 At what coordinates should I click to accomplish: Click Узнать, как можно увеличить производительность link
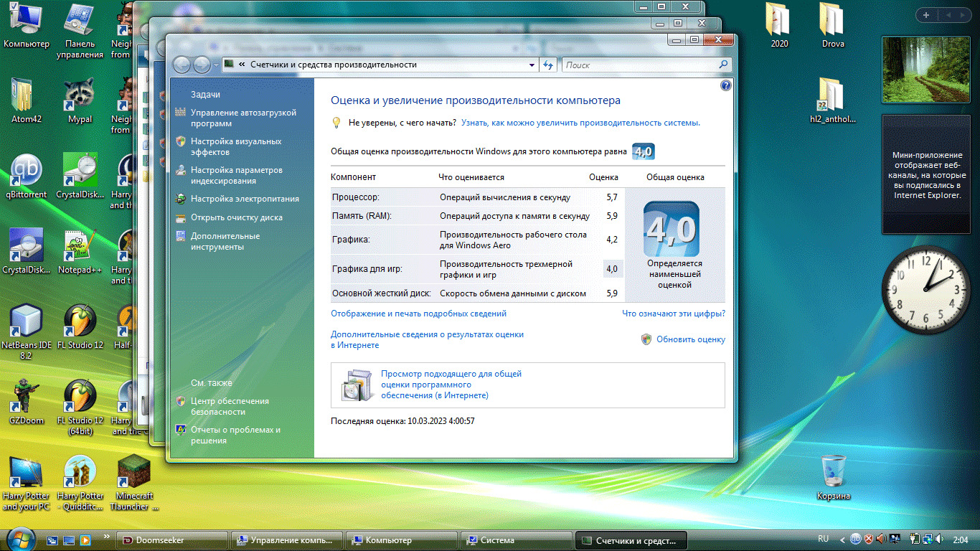pos(580,123)
